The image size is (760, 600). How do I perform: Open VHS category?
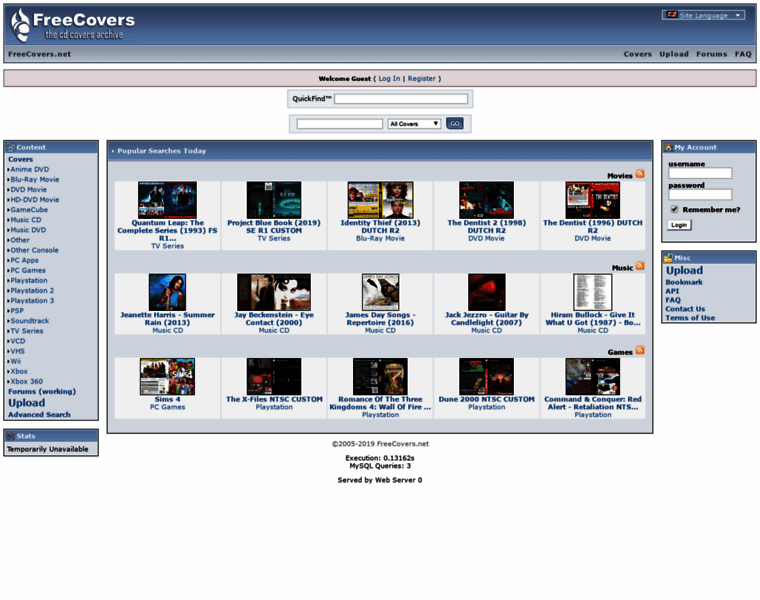[17, 351]
